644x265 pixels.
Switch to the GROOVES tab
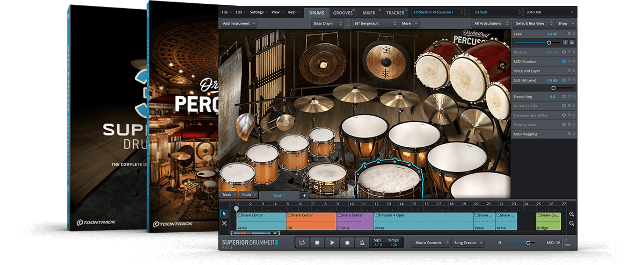(x=343, y=12)
